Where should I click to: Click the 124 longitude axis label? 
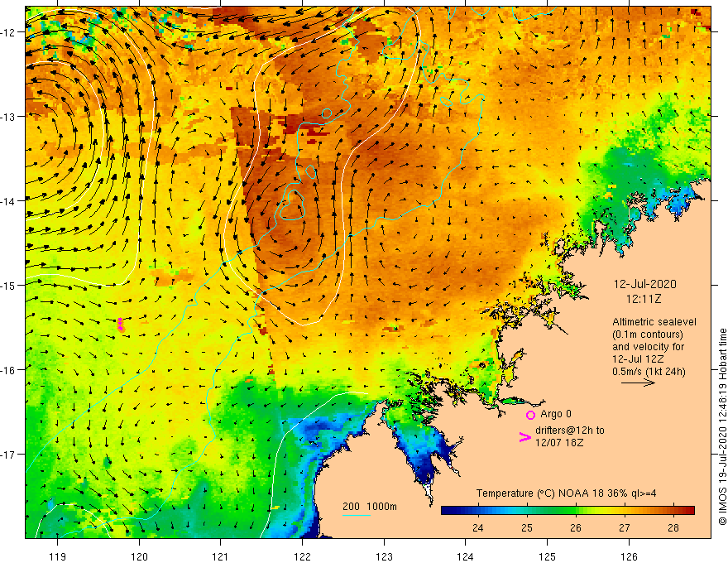[466, 556]
